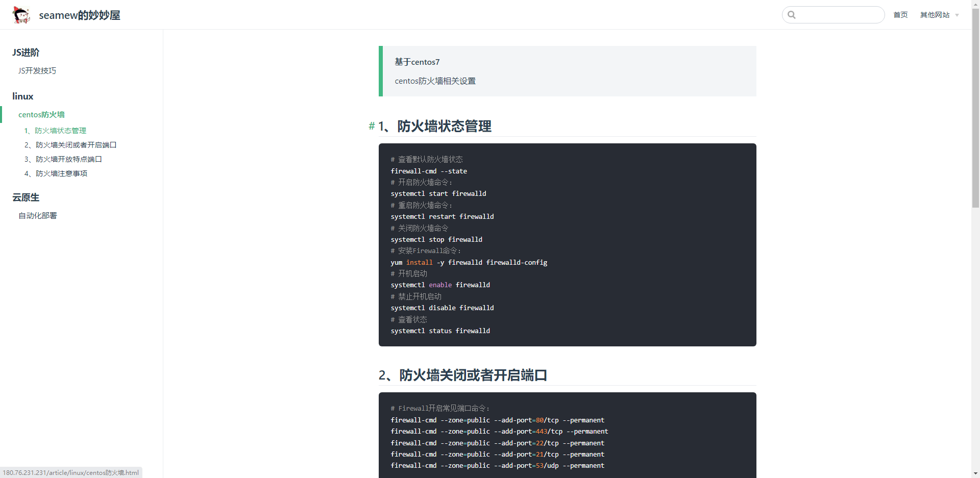Click the dropdown arrow next to 其他网站
Image resolution: width=980 pixels, height=478 pixels.
[957, 15]
